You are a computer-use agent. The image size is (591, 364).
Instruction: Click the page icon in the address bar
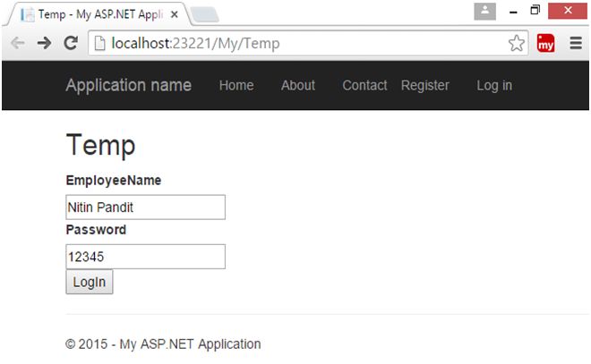[100, 43]
